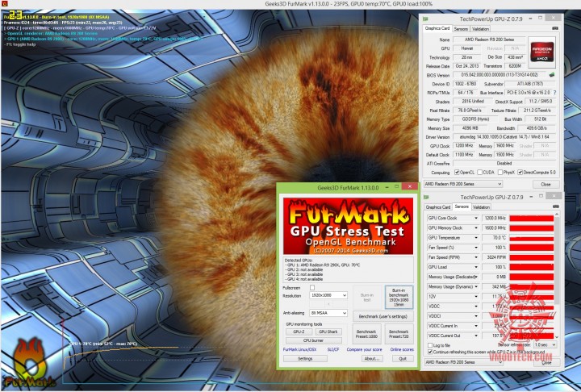This screenshot has height=392, width=581.
Task: Click the GPU-Z app icon in Sensors window title bar
Action: click(427, 197)
